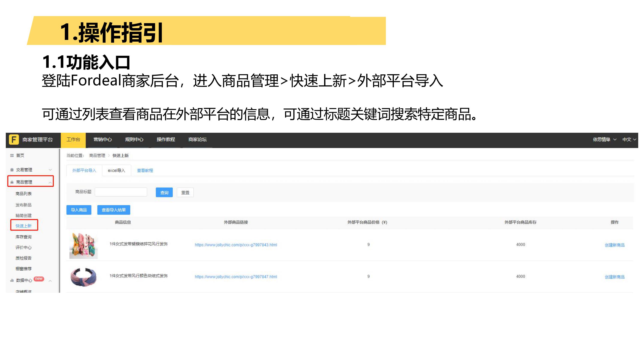Click the title 1件女式发带风行颜色块结式发饰
Screen dimensions: 644x362
[138, 276]
